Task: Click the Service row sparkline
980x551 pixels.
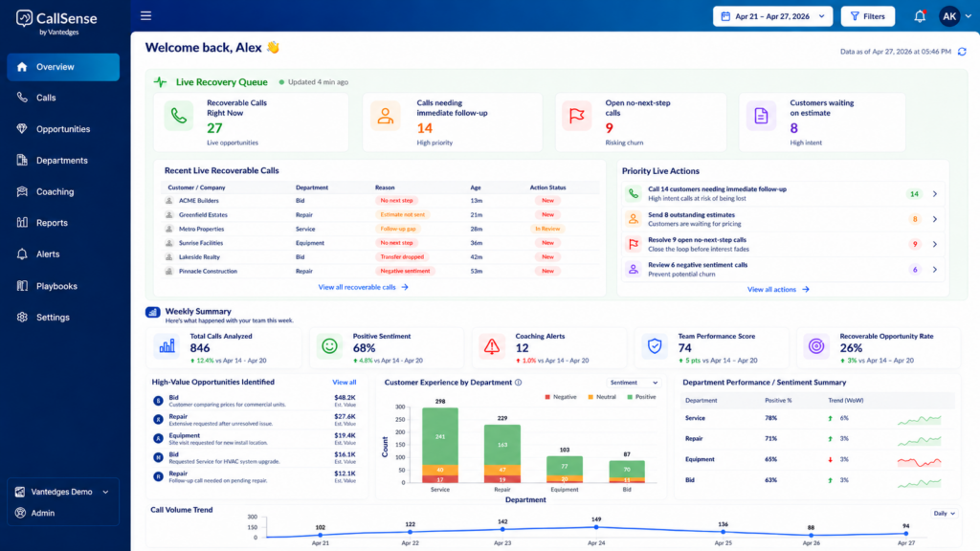Action: tap(920, 421)
